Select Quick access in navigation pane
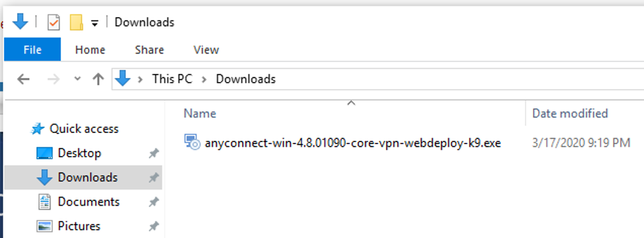Viewport: 644px width, 238px height. pos(84,129)
